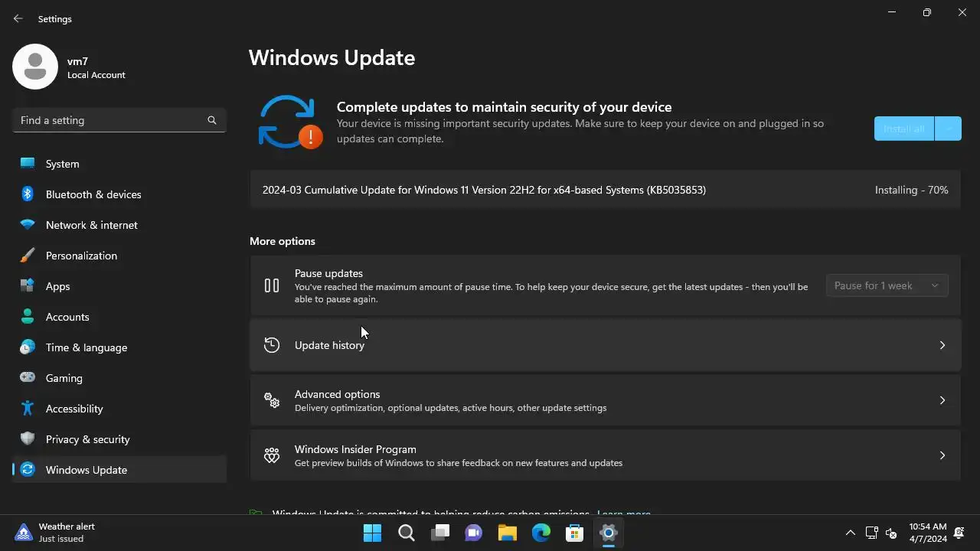The image size is (980, 551).
Task: Click the muted volume tray icon
Action: coord(890,533)
